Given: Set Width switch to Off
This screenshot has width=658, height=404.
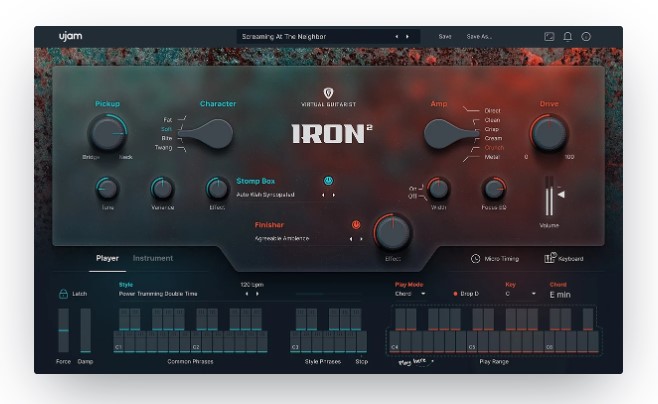Looking at the screenshot, I should click(413, 196).
